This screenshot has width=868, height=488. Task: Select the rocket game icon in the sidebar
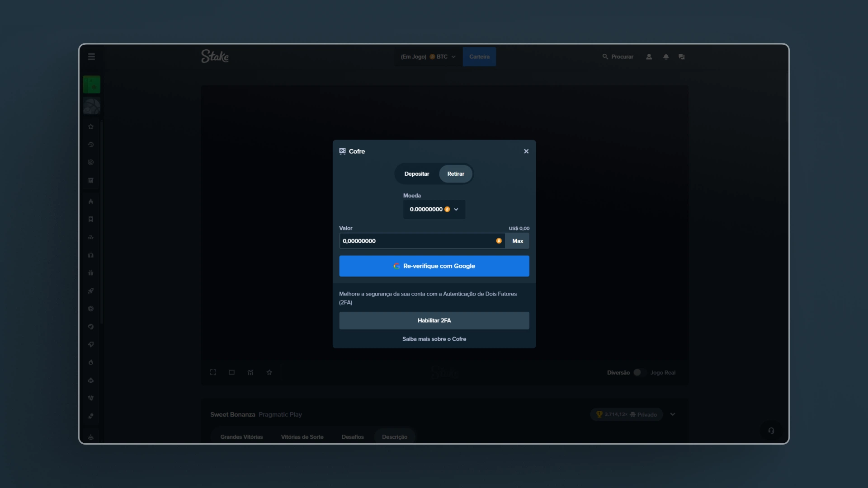coord(91,291)
